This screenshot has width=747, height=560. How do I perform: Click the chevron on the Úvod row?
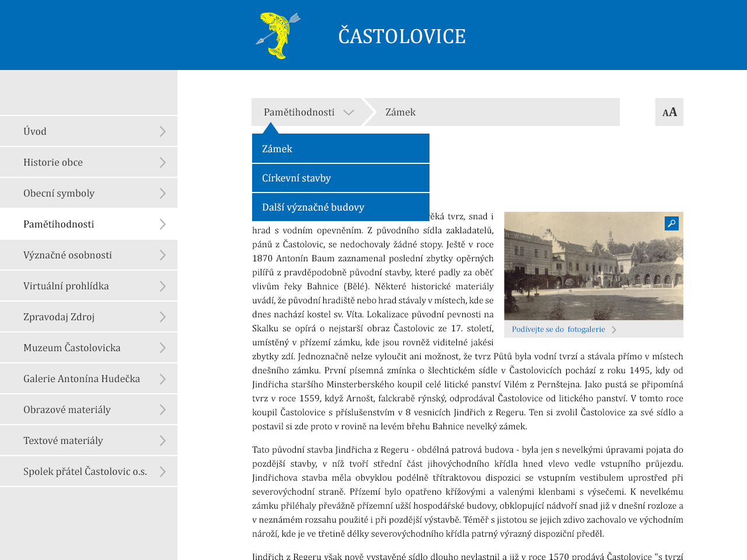(x=163, y=132)
